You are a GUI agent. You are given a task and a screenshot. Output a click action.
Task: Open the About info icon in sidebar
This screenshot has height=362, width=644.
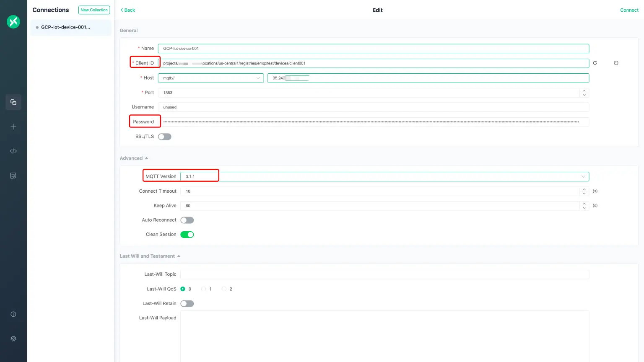tap(13, 314)
